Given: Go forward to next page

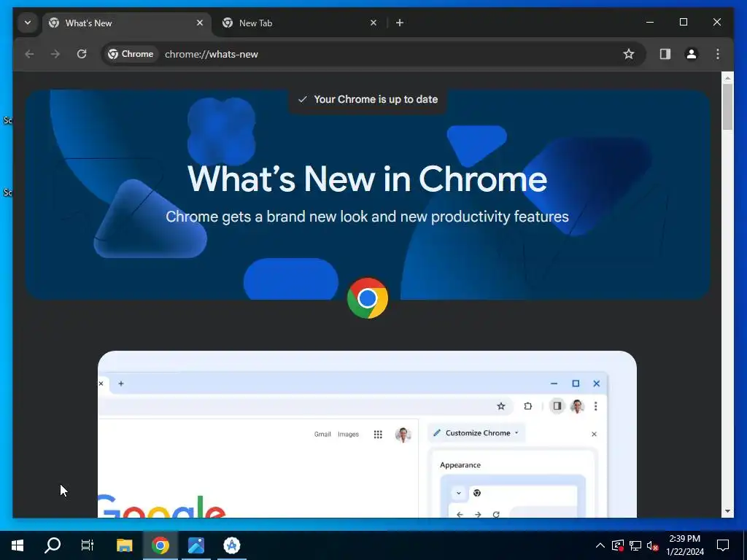Looking at the screenshot, I should [x=55, y=54].
